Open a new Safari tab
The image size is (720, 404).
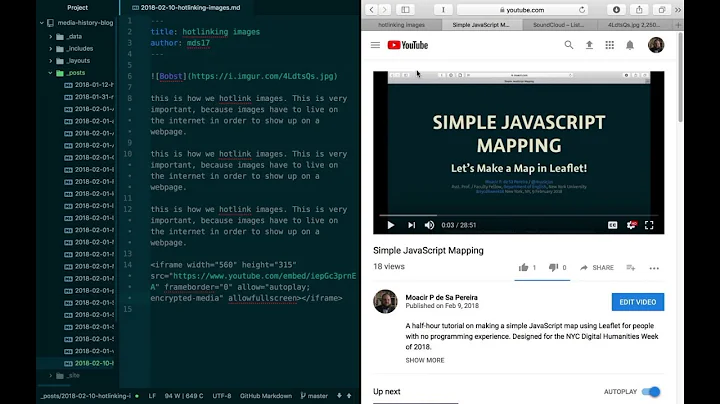pyautogui.click(x=678, y=25)
